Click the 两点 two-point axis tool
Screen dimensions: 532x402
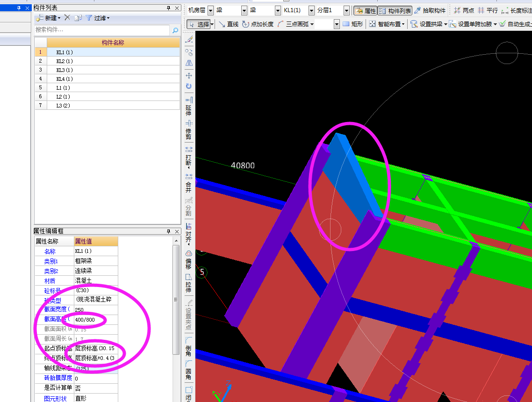click(464, 10)
